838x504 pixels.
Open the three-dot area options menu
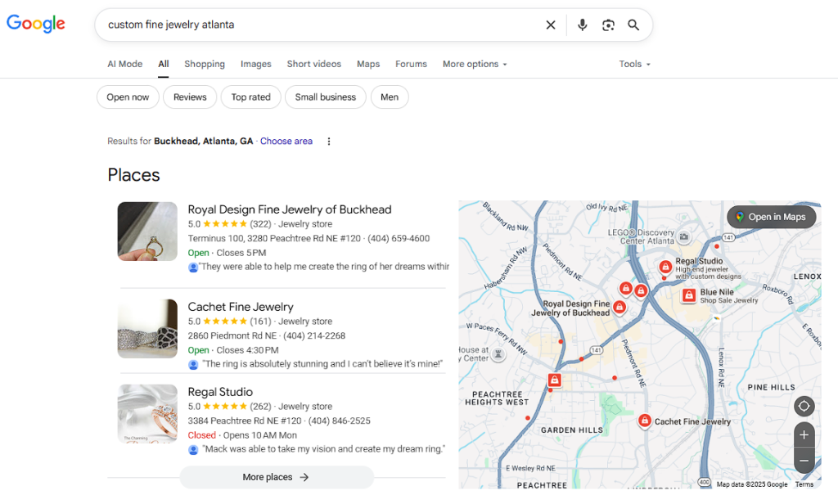(329, 141)
